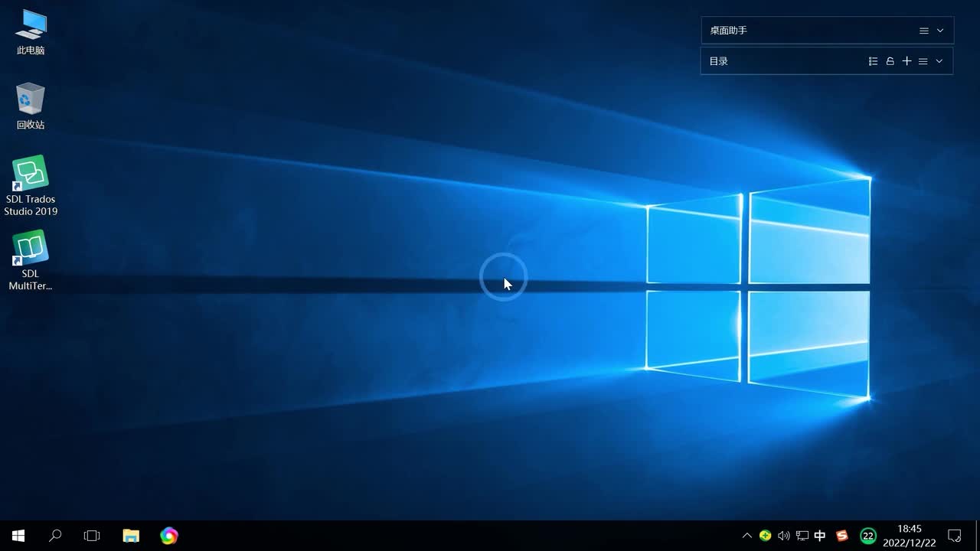Screen dimensions: 980x551
Task: Select the 回收站 recycle bin icon
Action: click(x=31, y=106)
